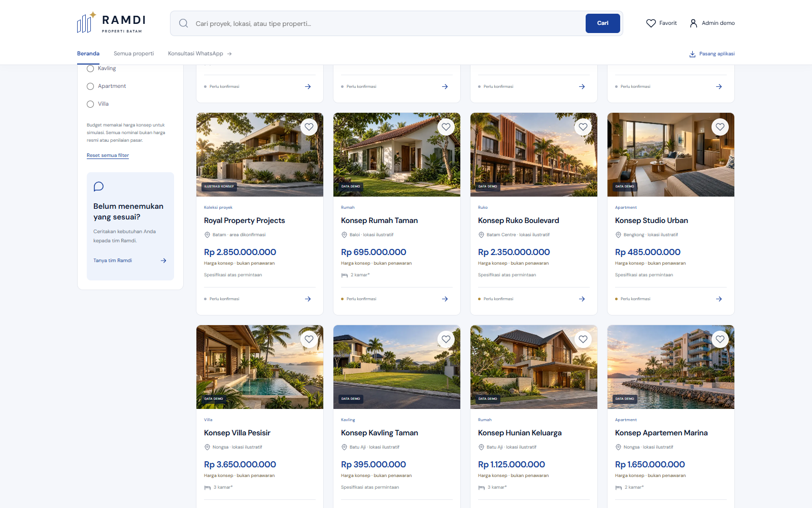Open arrow on Konsep Studio Urban card
The height and width of the screenshot is (508, 812).
(719, 299)
